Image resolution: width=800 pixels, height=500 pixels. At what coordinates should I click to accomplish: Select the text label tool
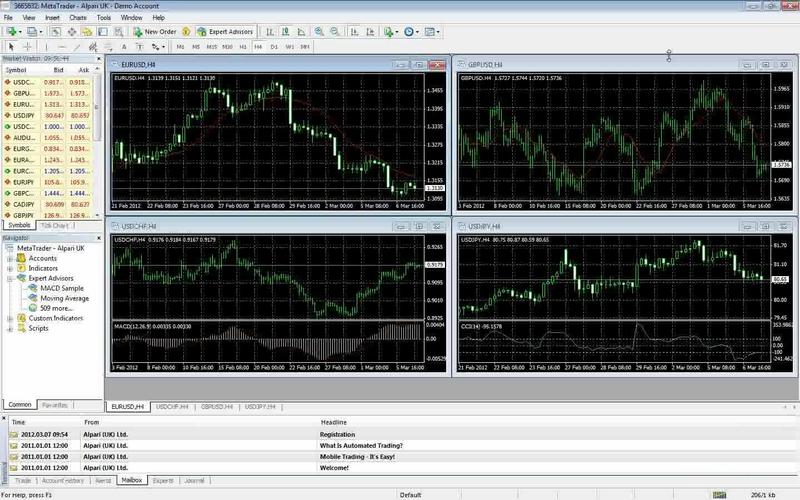point(139,47)
